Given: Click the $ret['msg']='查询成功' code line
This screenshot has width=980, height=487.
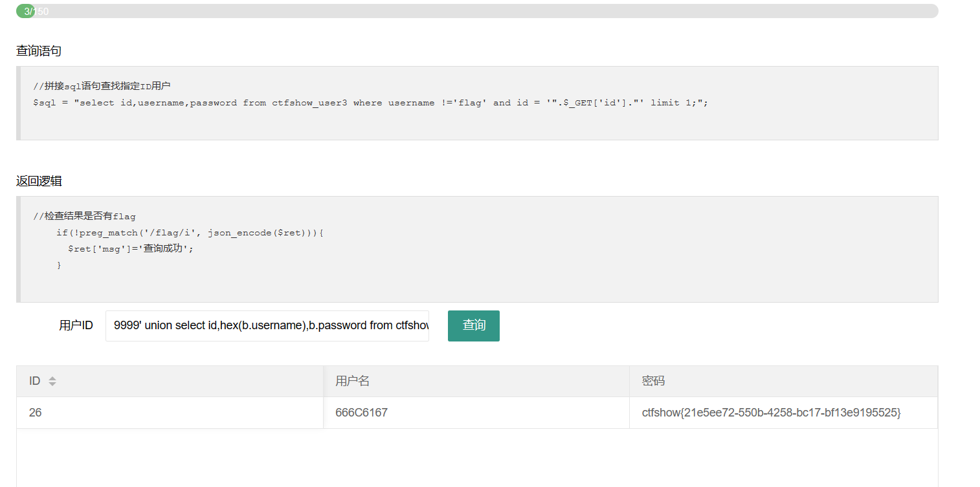Looking at the screenshot, I should tap(131, 248).
